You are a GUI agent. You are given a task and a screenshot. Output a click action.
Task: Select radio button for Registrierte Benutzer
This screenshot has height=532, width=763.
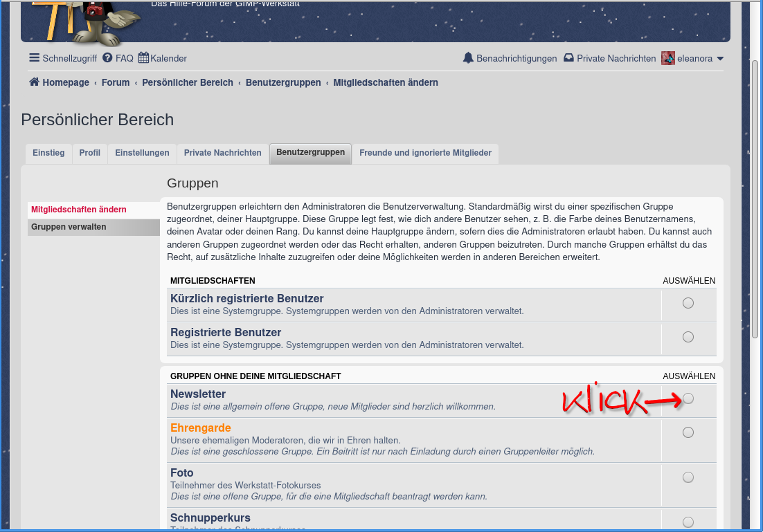[x=688, y=337]
